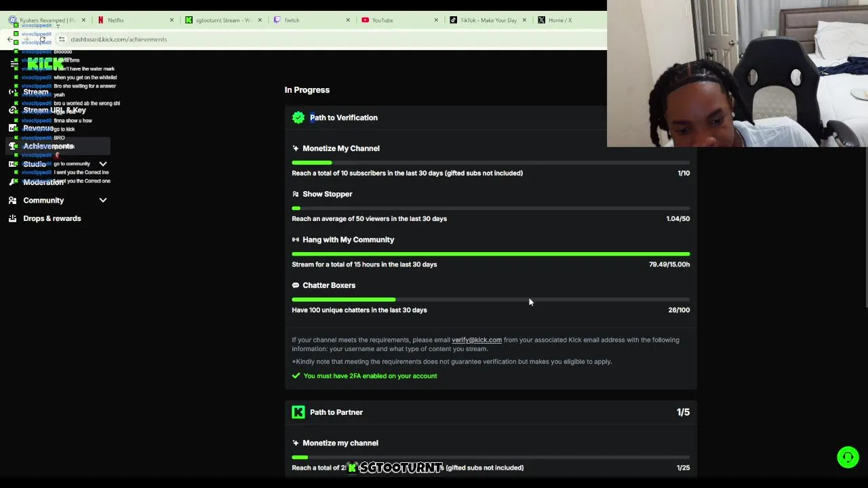The image size is (868, 488).
Task: Close the TikTok browser tab
Action: tap(524, 20)
